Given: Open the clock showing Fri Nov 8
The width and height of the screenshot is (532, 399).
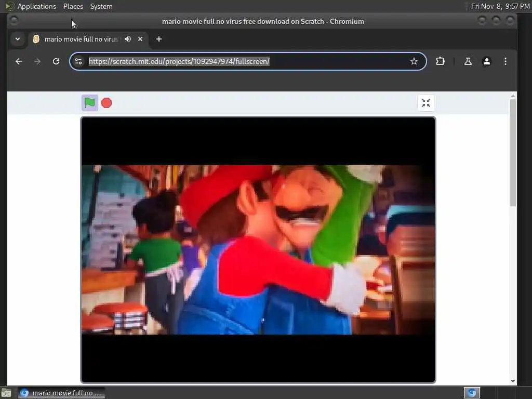Looking at the screenshot, I should (x=500, y=6).
